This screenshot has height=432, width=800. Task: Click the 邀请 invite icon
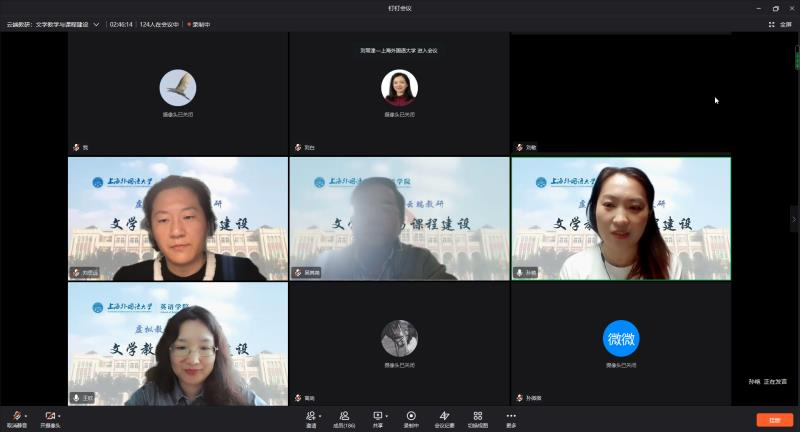coord(310,416)
